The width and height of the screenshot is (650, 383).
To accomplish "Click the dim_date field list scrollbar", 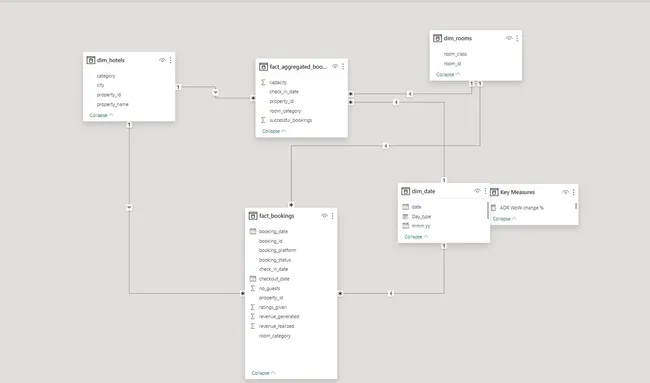I will pyautogui.click(x=488, y=210).
